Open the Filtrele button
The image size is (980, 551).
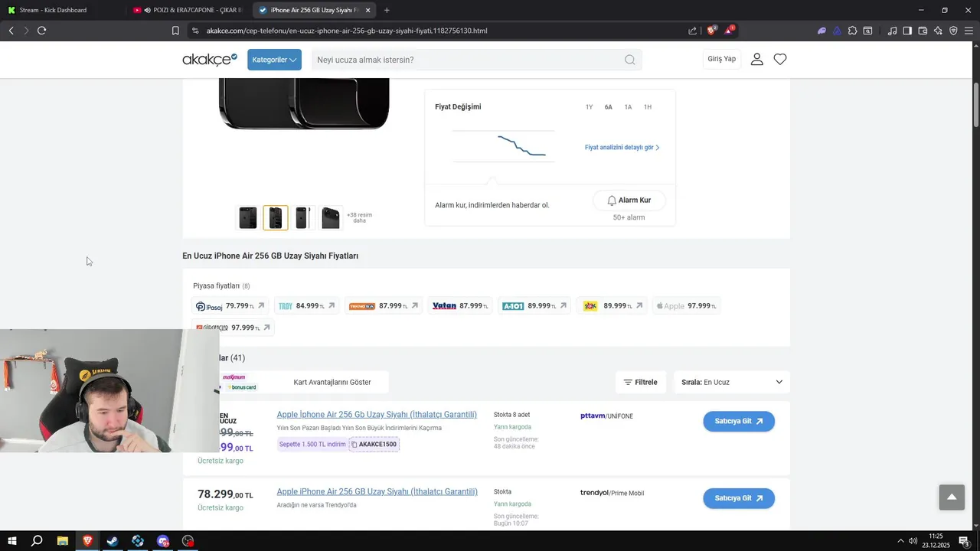[x=641, y=382]
